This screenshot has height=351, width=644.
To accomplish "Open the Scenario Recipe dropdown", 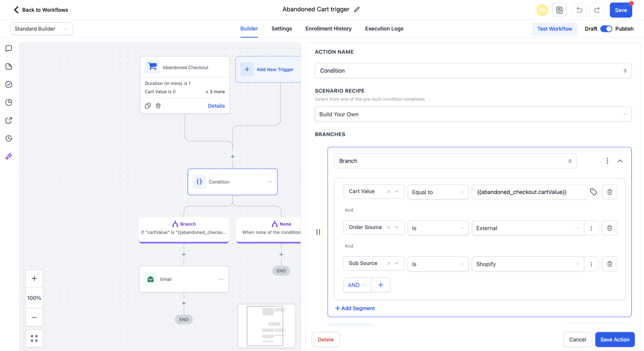I will coord(473,114).
